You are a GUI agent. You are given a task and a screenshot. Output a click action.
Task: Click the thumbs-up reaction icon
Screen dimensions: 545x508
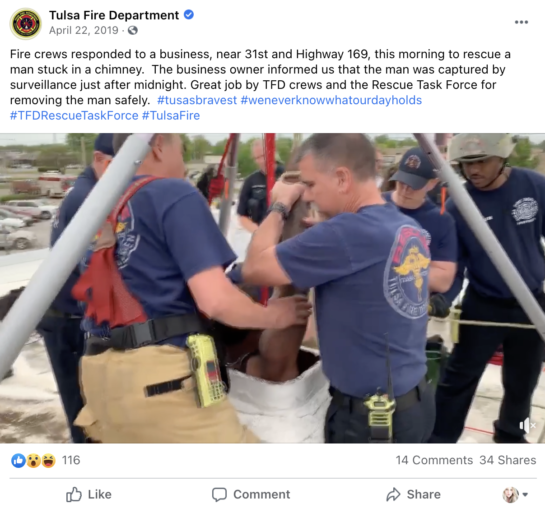[18, 460]
